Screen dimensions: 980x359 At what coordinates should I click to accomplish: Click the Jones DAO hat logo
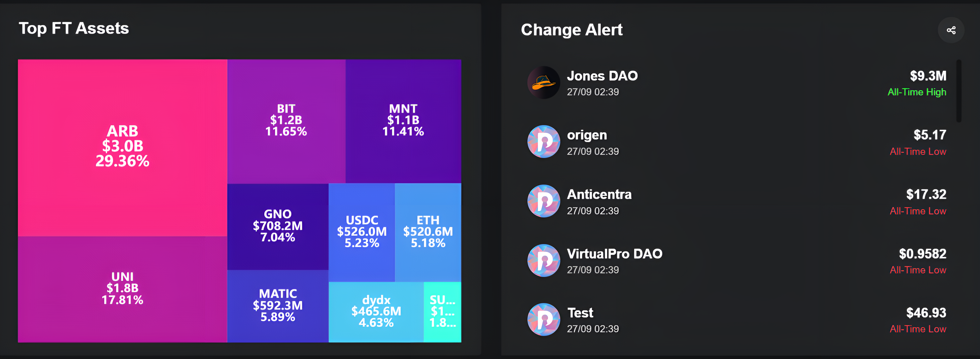tap(543, 83)
